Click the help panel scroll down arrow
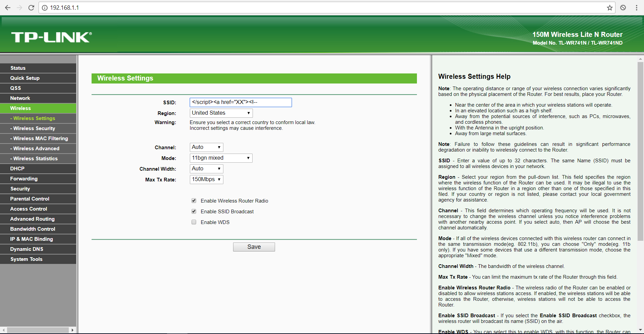 coord(640,330)
